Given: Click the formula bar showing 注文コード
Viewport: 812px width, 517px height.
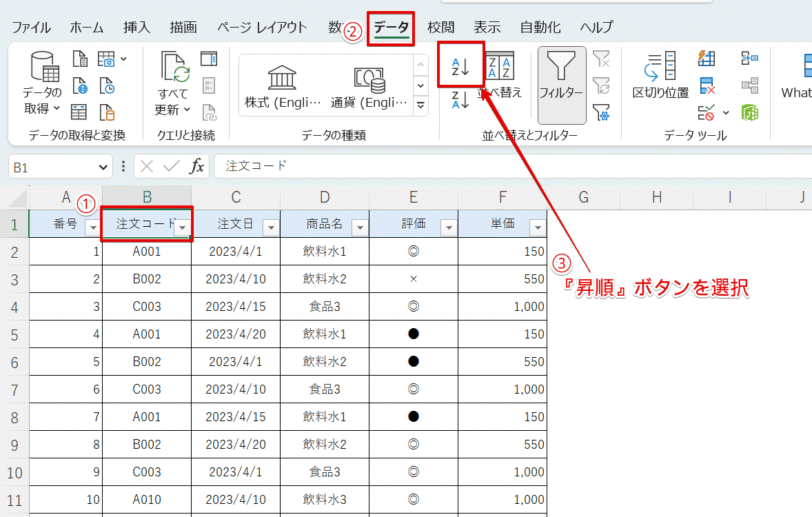Looking at the screenshot, I should click(513, 166).
